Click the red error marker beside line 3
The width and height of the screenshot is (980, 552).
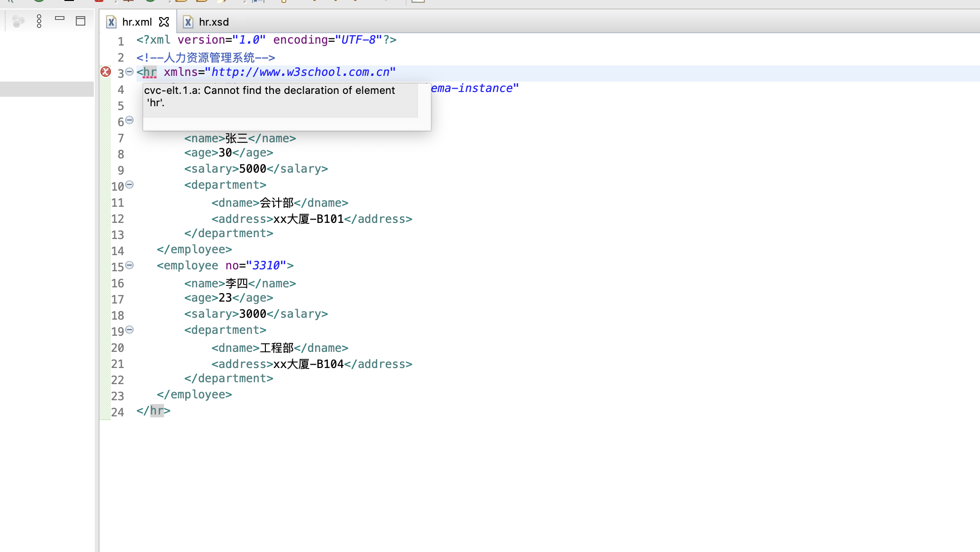click(x=105, y=72)
